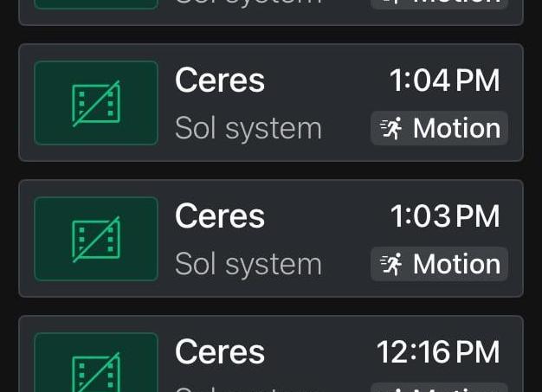The image size is (542, 392).
Task: Click "Sol system" under the 1:03 PM Ceres event
Action: coord(248,265)
